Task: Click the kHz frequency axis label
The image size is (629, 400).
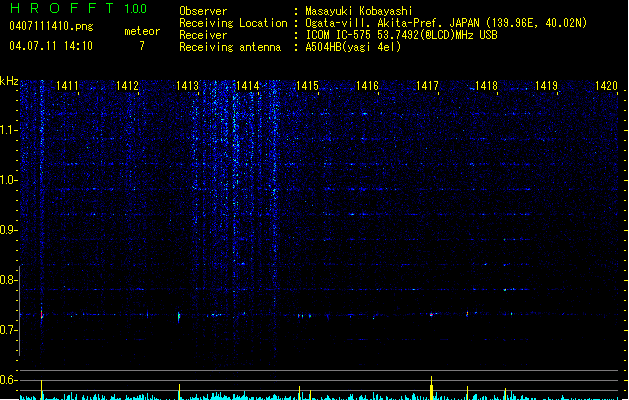Action: [9, 81]
